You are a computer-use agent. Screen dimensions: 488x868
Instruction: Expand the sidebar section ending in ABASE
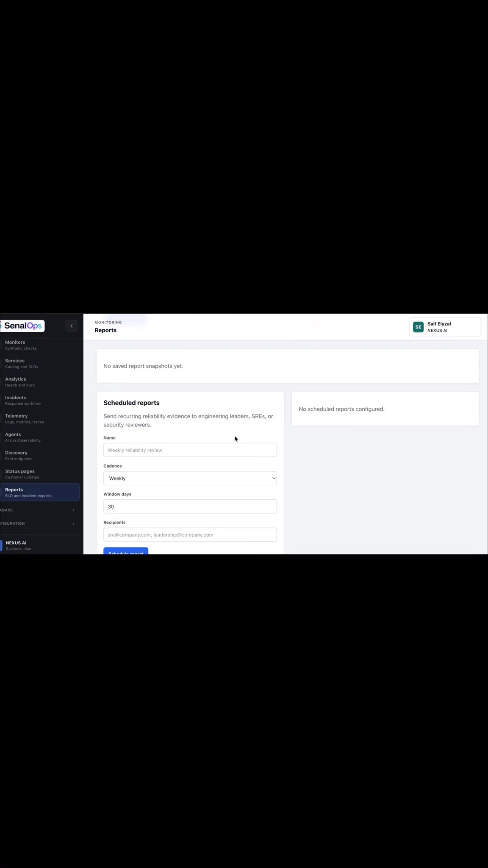38,510
